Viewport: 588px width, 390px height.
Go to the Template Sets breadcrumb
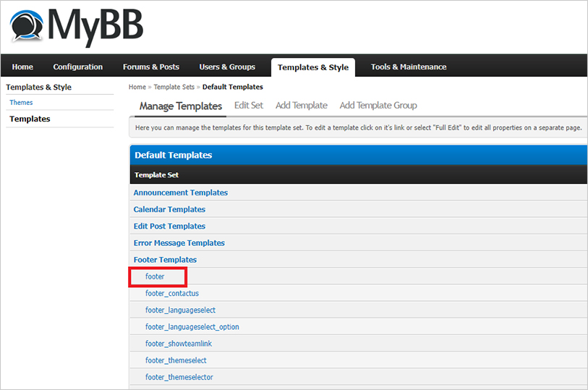(x=174, y=87)
